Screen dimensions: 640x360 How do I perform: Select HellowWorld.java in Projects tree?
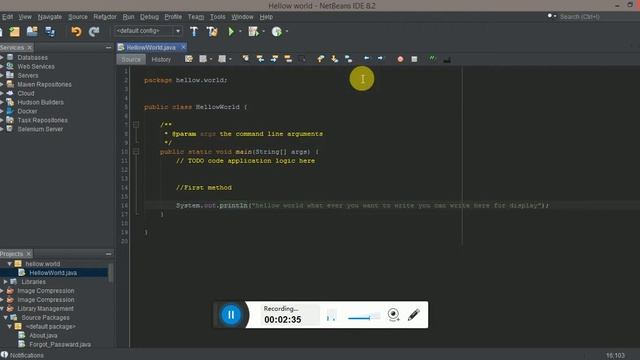click(53, 273)
